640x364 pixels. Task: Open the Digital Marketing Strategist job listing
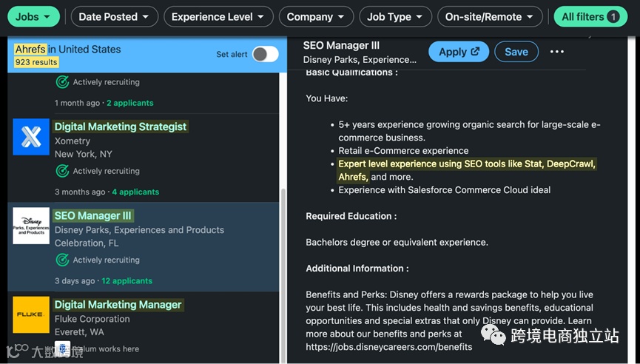tap(121, 127)
